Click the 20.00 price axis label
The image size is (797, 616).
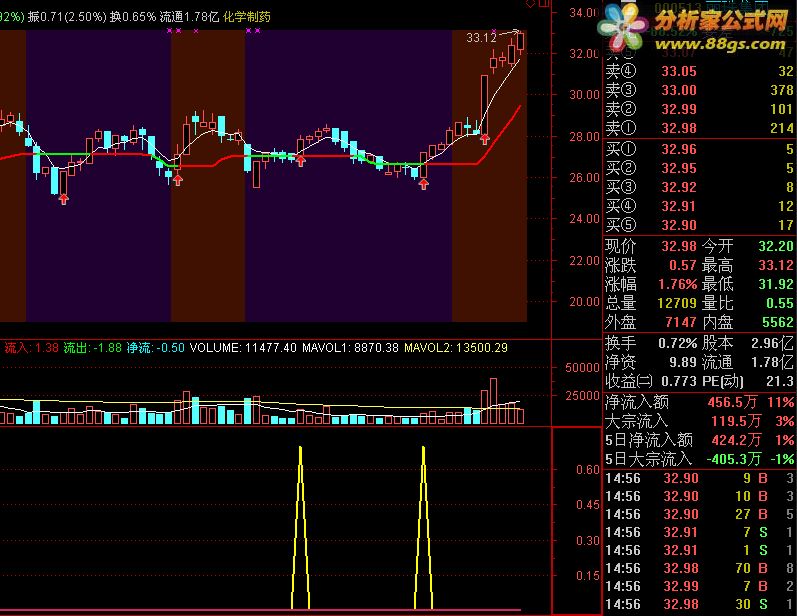point(585,302)
